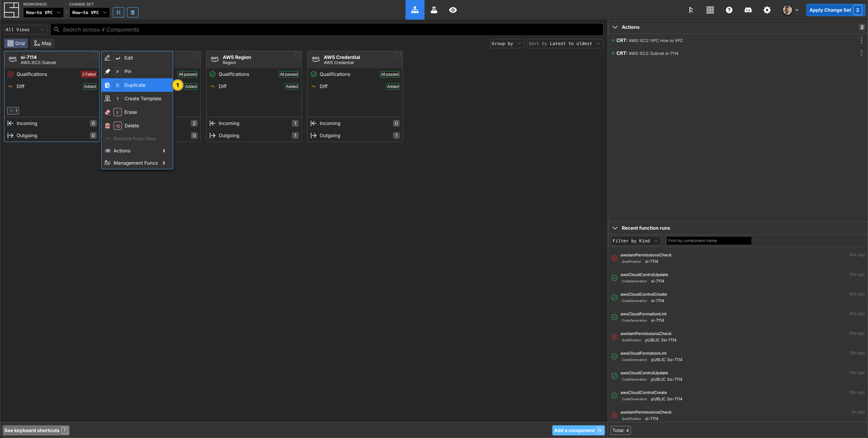Image resolution: width=868 pixels, height=438 pixels.
Task: Open the grid apps icon in top bar
Action: pos(710,10)
